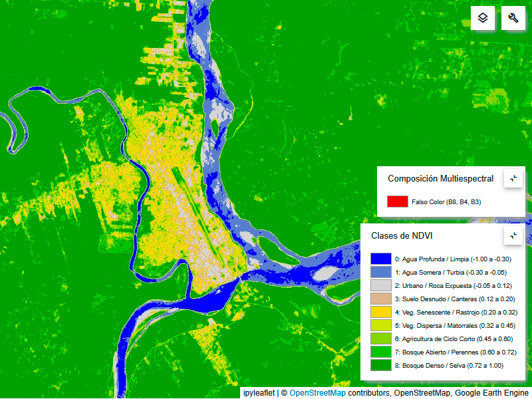Click the 'ipyleaflet' attribution text

[259, 393]
